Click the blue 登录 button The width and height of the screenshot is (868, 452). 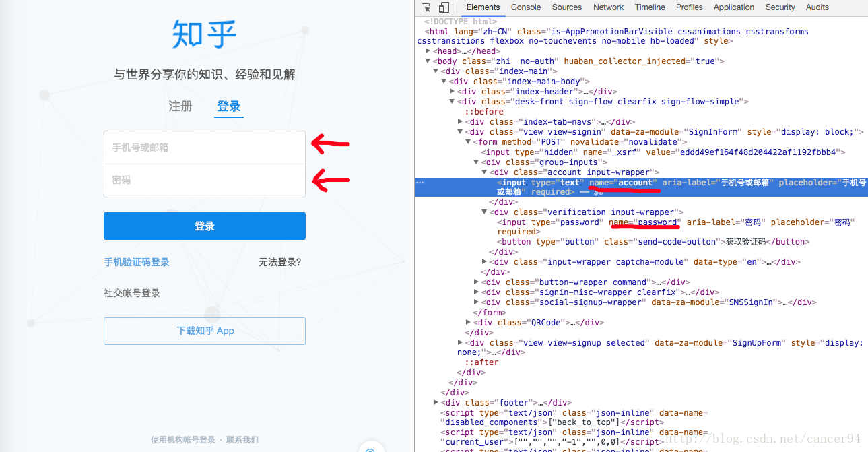205,226
